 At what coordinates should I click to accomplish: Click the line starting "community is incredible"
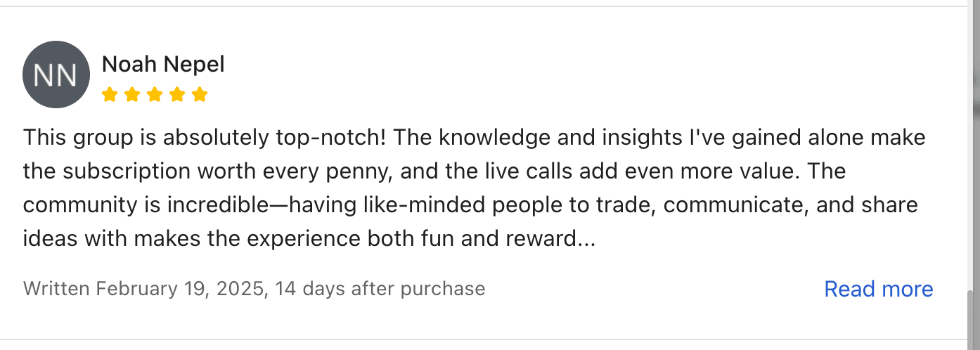(470, 205)
